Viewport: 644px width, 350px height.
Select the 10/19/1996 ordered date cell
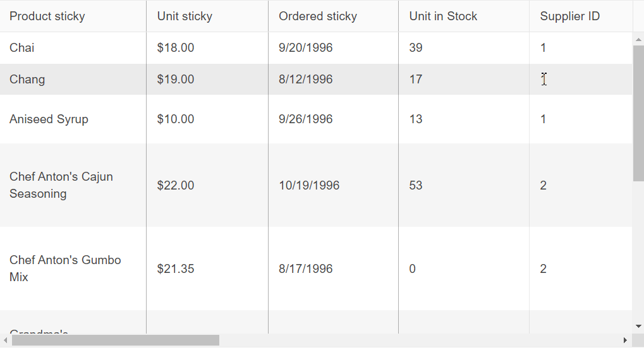point(309,186)
